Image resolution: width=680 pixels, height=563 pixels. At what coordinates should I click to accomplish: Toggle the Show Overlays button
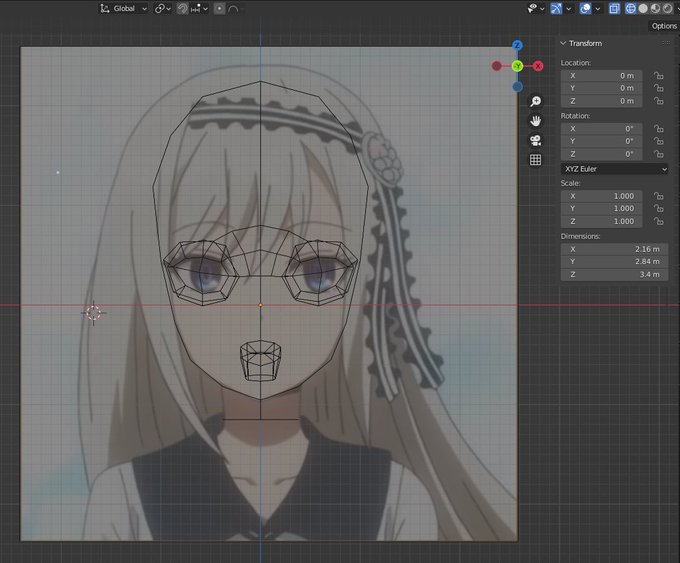coord(585,8)
